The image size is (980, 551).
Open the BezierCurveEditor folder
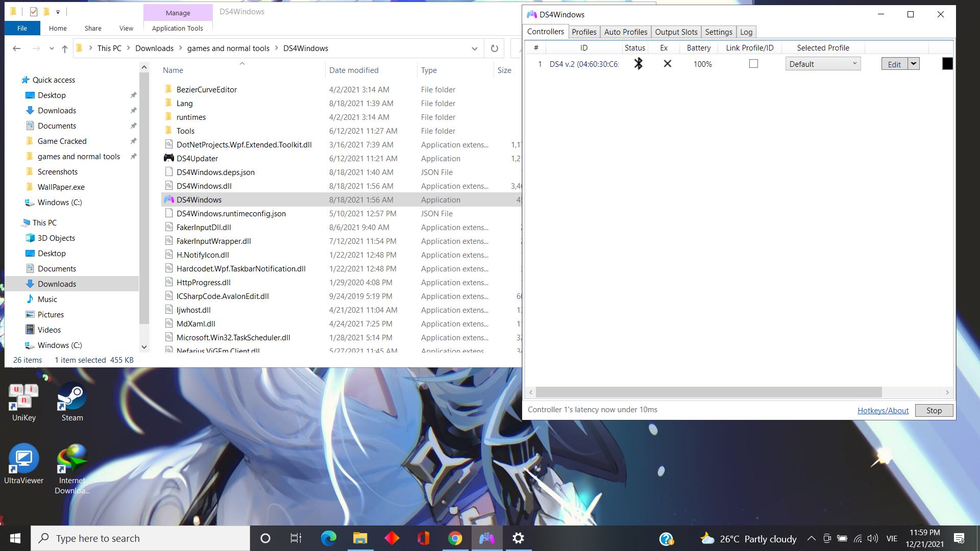pyautogui.click(x=207, y=89)
